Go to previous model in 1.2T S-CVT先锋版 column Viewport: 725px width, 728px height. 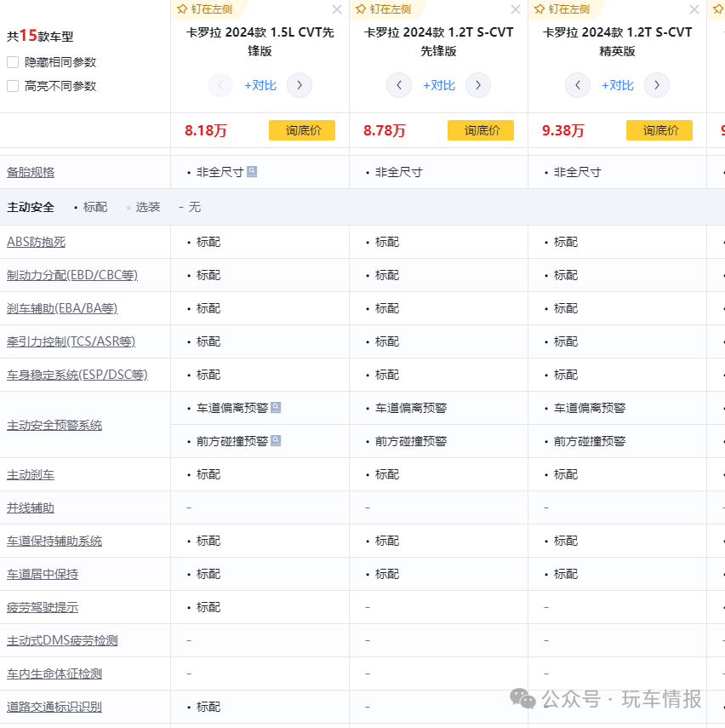click(399, 85)
